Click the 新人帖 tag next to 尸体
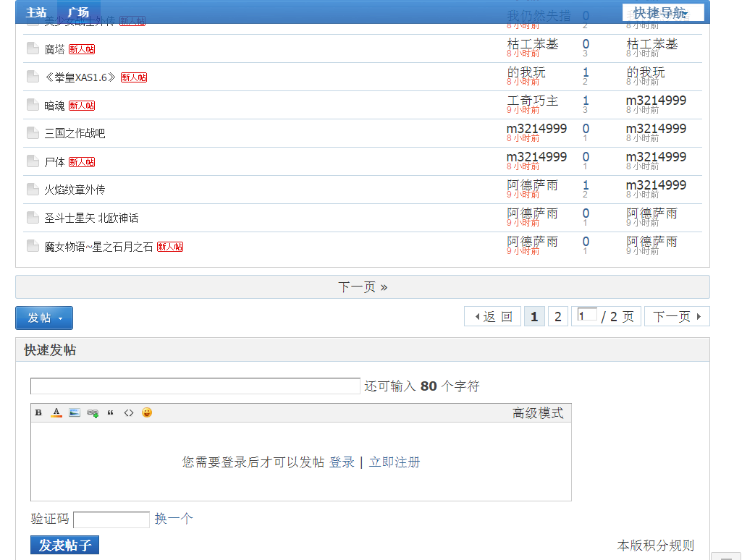 [x=82, y=162]
